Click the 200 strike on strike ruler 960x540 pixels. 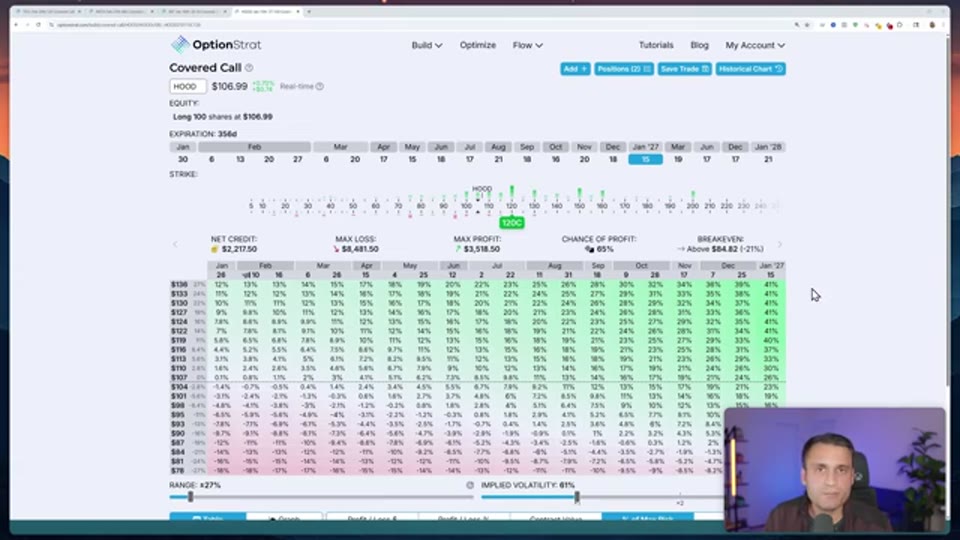tap(692, 206)
